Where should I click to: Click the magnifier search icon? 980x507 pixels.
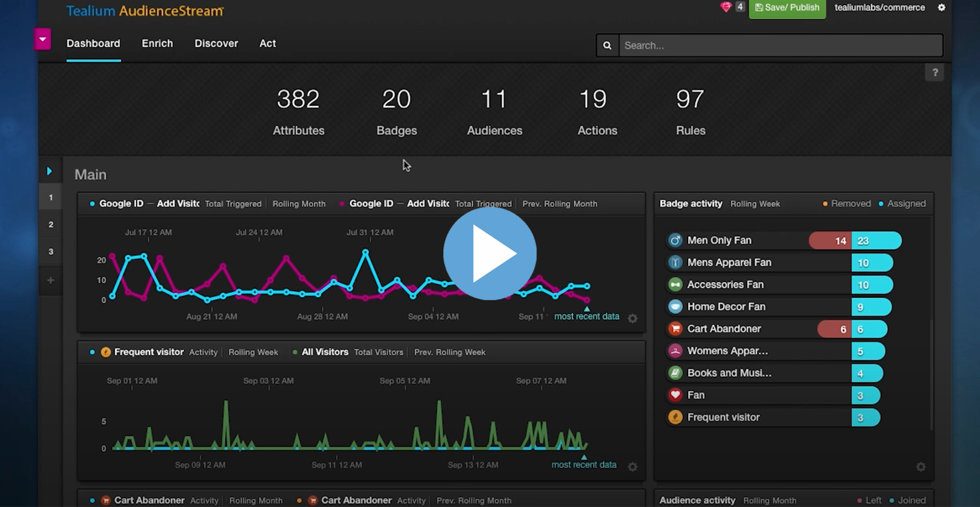pos(607,46)
